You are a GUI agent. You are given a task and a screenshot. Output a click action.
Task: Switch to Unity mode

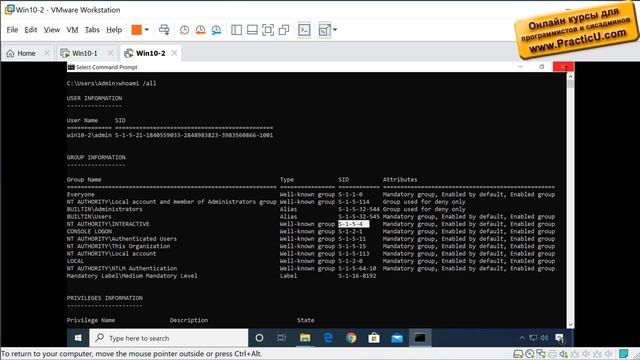[x=284, y=30]
